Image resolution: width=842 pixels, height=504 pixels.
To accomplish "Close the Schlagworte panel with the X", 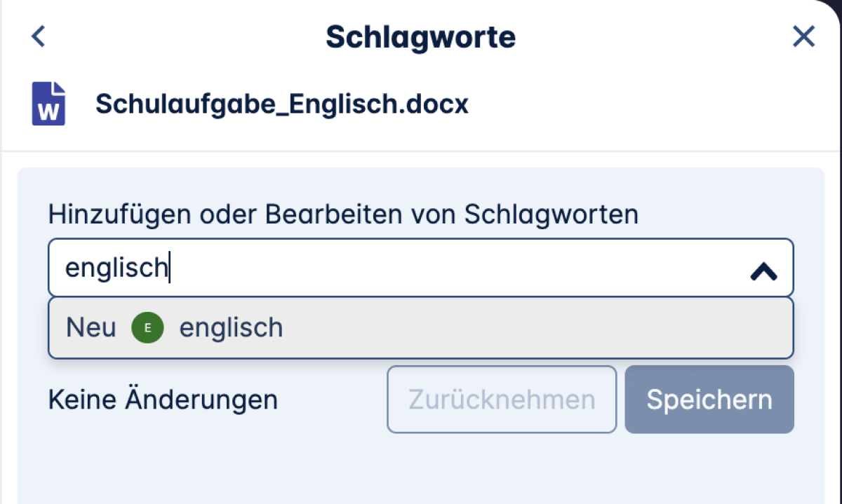I will (x=803, y=36).
